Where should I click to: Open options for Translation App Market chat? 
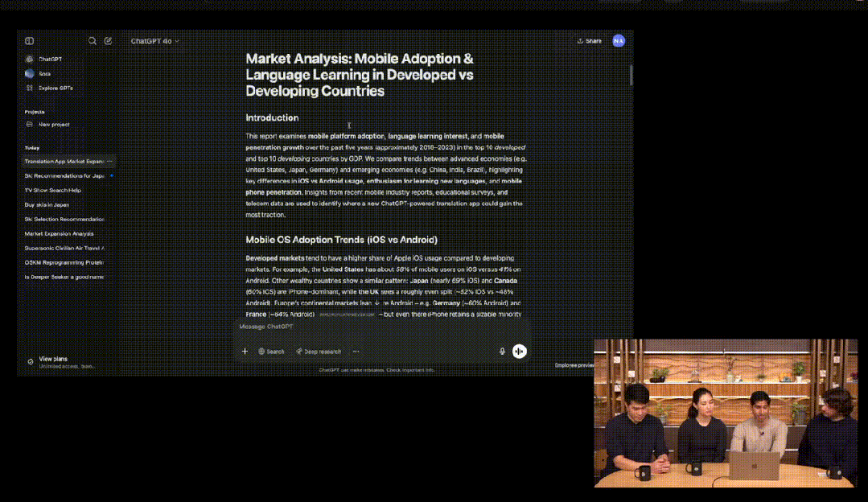(x=111, y=161)
